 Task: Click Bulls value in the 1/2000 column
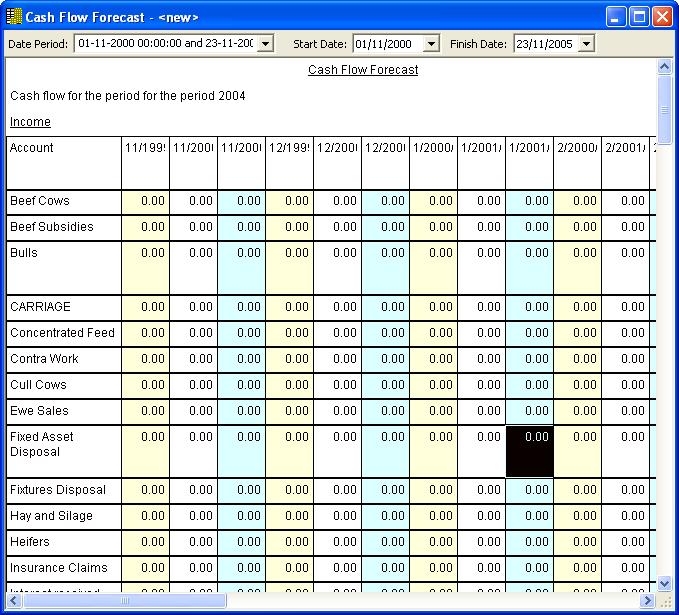433,268
